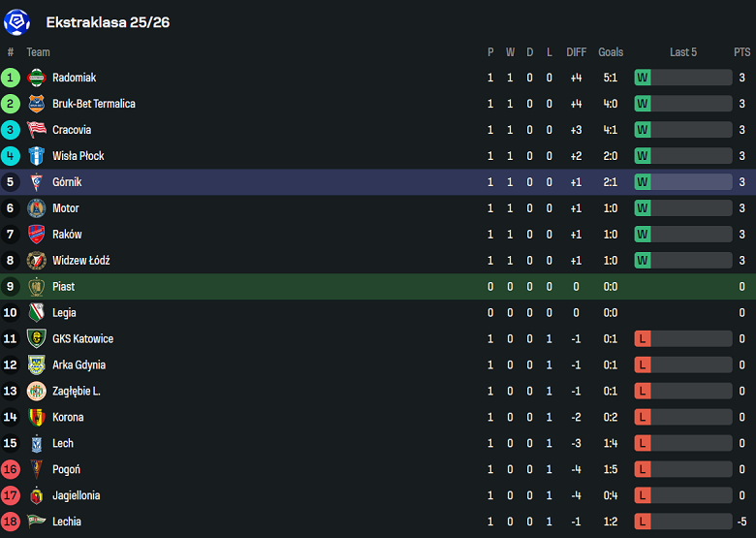Click Pogoń's red L result badge
Viewport: 756px width, 538px height.
pos(643,470)
